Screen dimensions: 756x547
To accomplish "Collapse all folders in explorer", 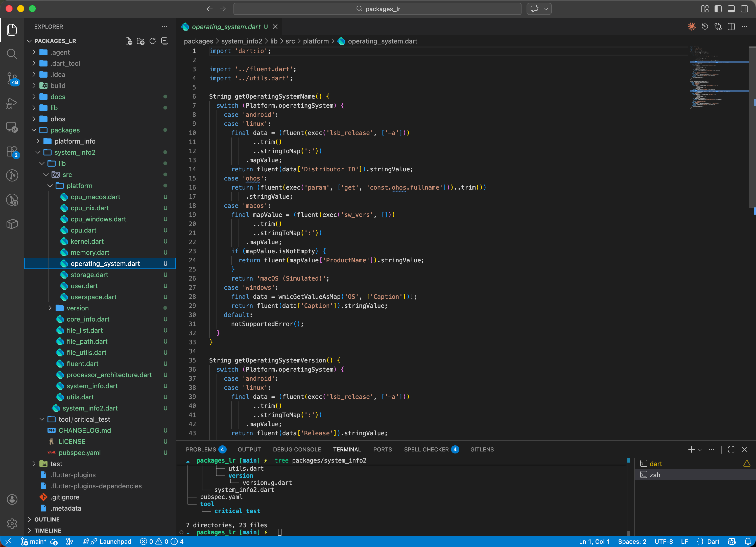I will point(165,41).
